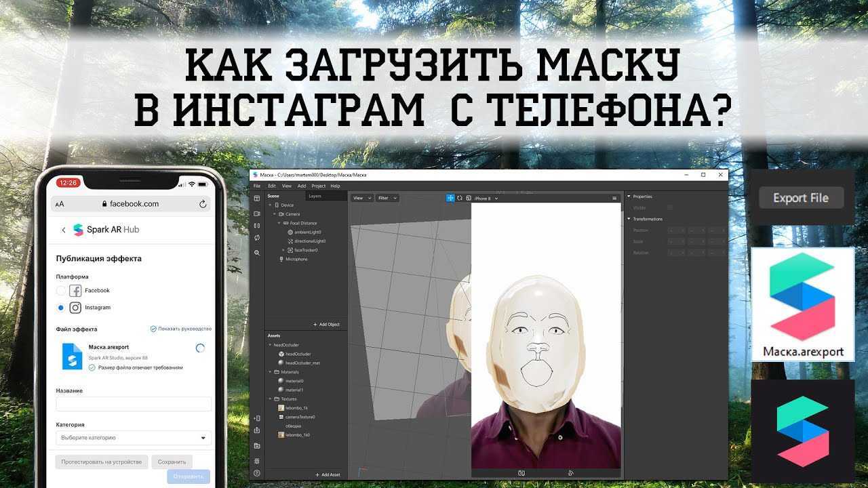Collapse the Device tree node
The height and width of the screenshot is (488, 868).
point(270,205)
